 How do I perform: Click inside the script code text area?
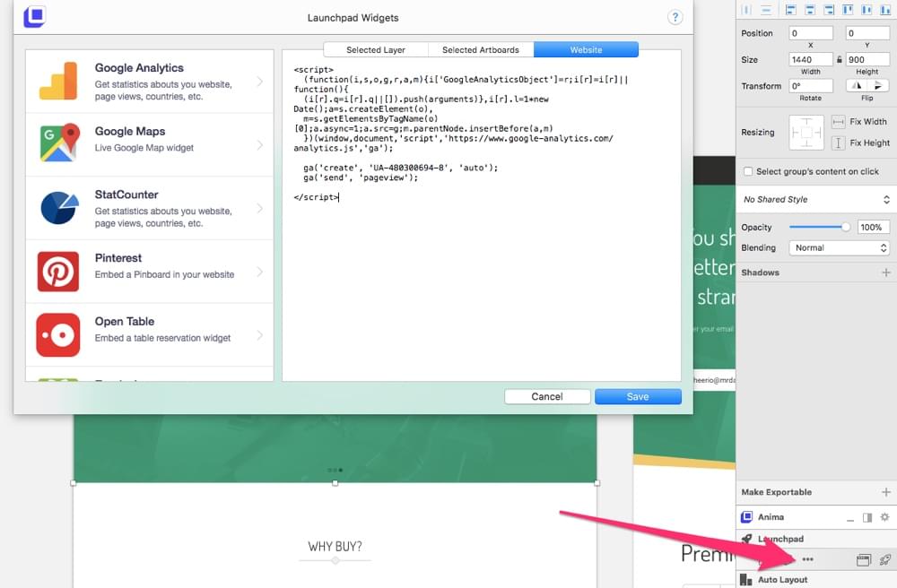pos(481,215)
